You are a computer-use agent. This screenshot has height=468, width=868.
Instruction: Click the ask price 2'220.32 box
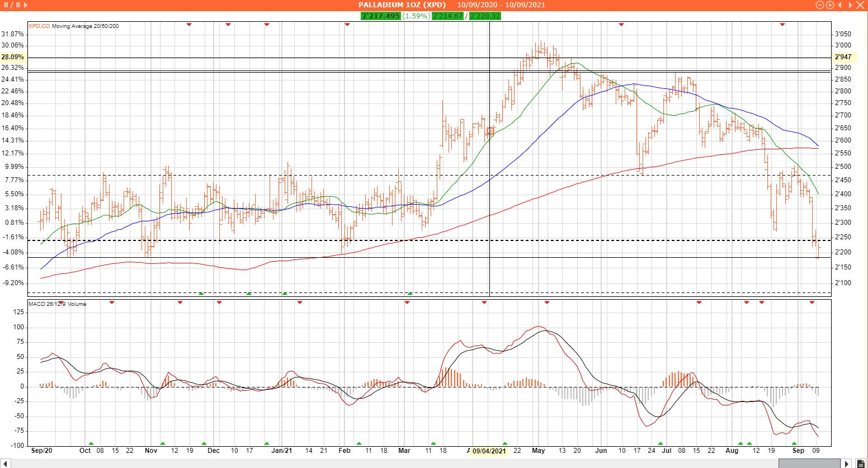click(485, 16)
